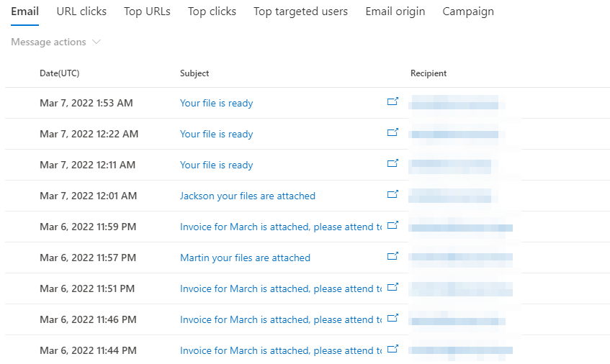
Task: Open the pop-out icon for the 11:46 PM invoice
Action: click(x=393, y=318)
